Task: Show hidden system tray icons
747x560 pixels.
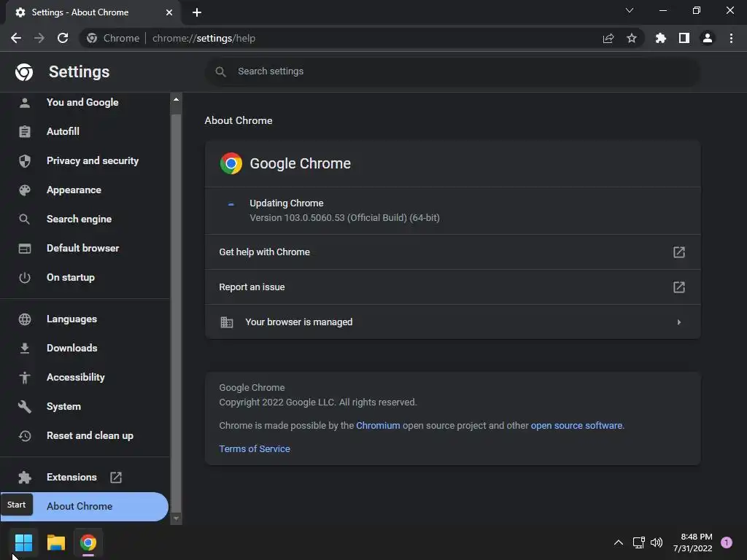Action: pyautogui.click(x=619, y=542)
